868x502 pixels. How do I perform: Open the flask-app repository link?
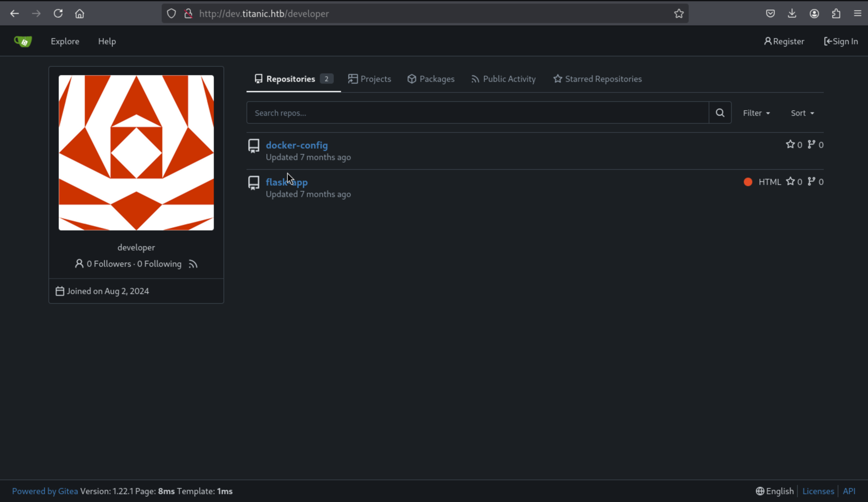[x=287, y=182]
